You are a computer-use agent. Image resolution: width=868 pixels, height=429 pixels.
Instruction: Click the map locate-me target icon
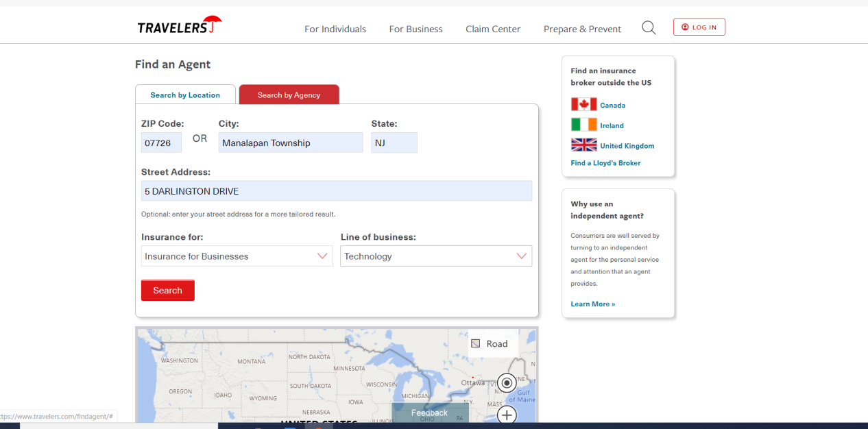click(507, 382)
